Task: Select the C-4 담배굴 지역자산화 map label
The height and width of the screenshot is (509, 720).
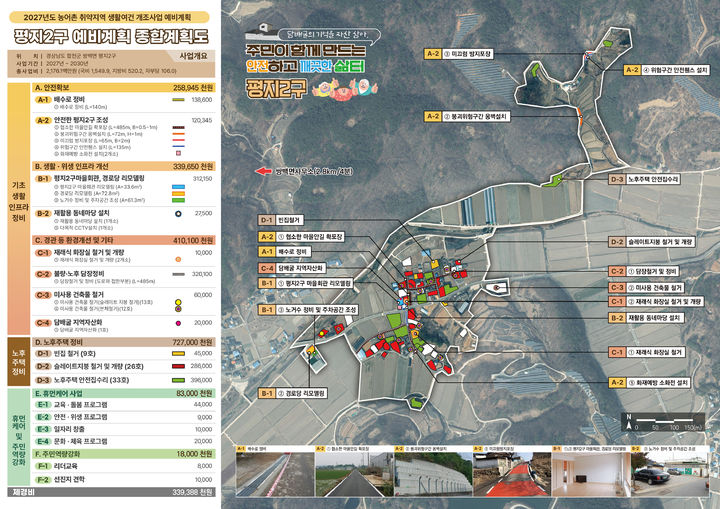Action: coord(292,268)
